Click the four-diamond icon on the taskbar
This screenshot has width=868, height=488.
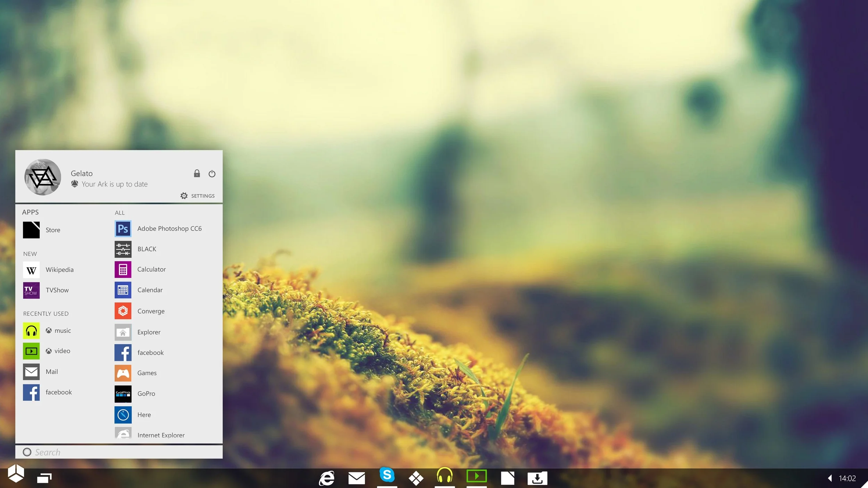[416, 478]
